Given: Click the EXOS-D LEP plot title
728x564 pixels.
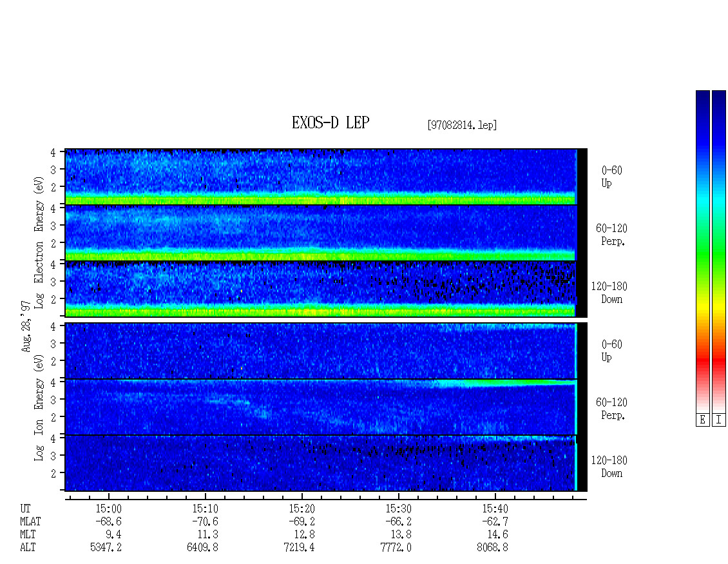Looking at the screenshot, I should (330, 122).
